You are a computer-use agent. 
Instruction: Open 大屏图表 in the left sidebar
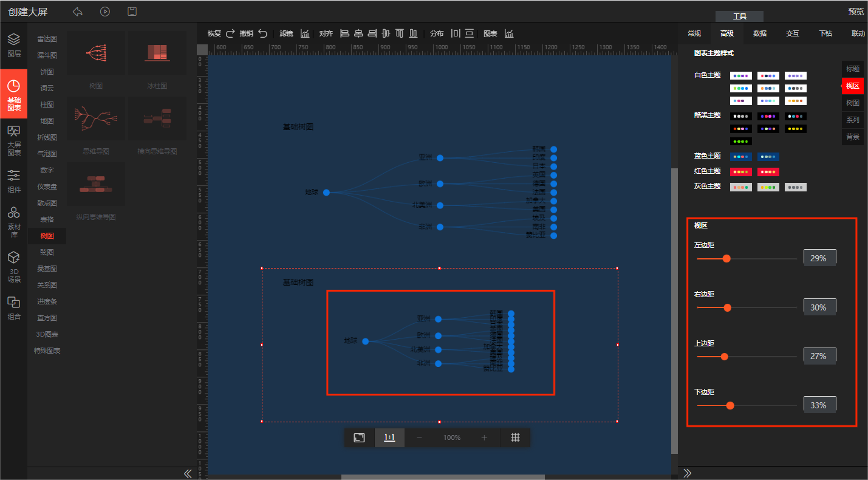point(13,140)
